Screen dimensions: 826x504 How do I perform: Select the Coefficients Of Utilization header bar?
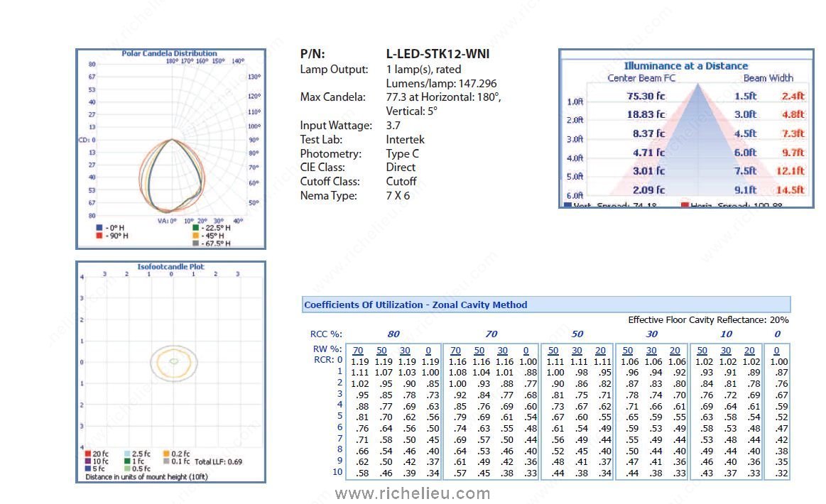545,305
